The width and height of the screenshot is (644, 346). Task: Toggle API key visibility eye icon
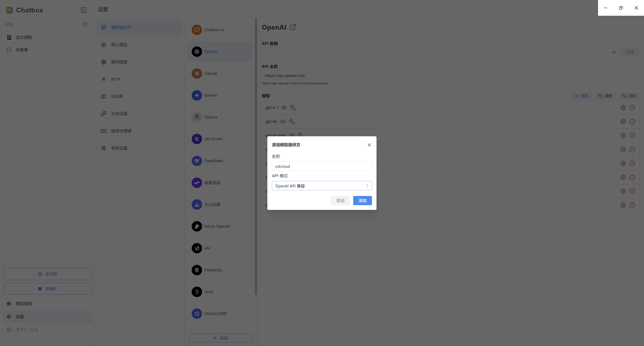pos(614,52)
